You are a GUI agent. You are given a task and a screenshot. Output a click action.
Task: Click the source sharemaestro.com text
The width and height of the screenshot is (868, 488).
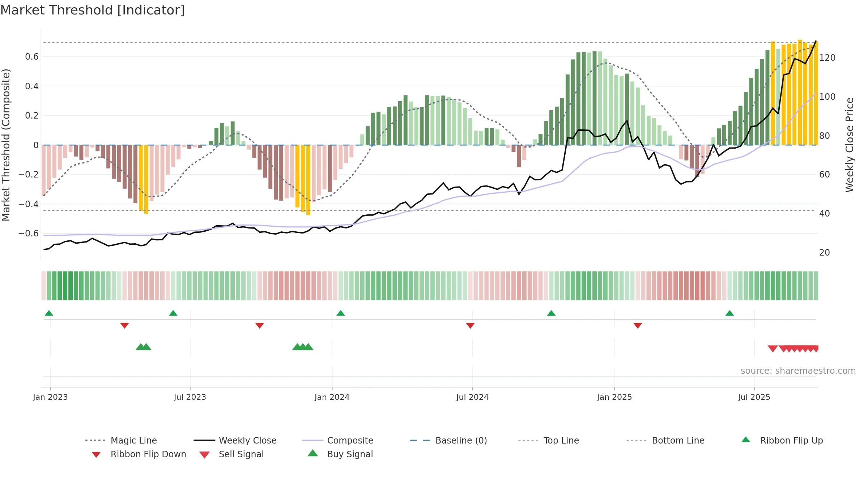(798, 371)
